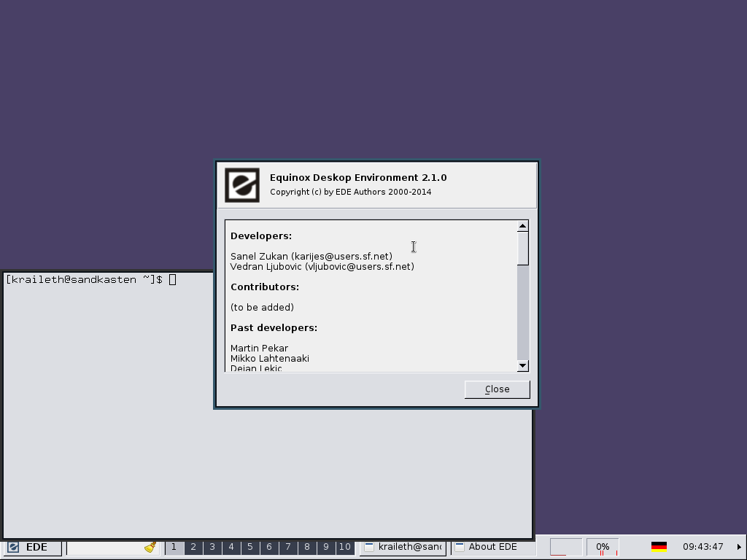The width and height of the screenshot is (747, 560).
Task: Click the 0% battery/memory indicator
Action: (603, 547)
